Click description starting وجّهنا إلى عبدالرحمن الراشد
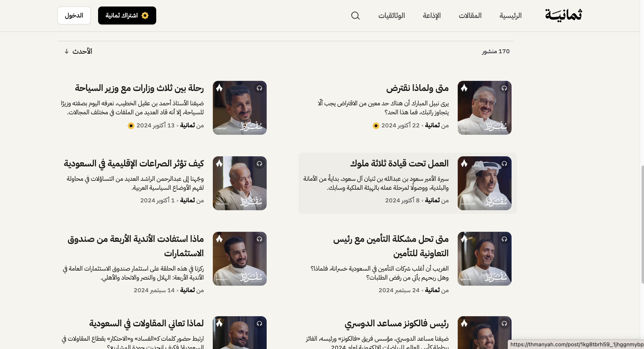Screen dimensions: 644x349 pyautogui.click(x=135, y=183)
